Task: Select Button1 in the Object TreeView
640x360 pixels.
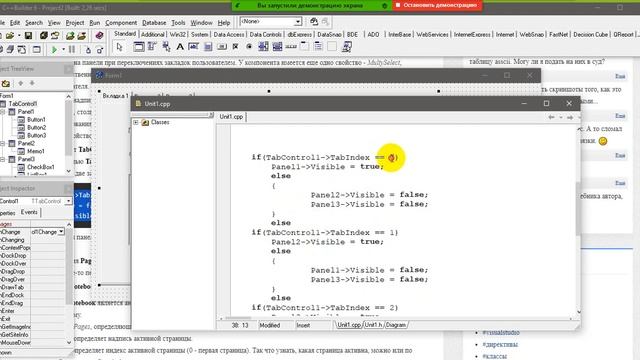Action: 36,120
